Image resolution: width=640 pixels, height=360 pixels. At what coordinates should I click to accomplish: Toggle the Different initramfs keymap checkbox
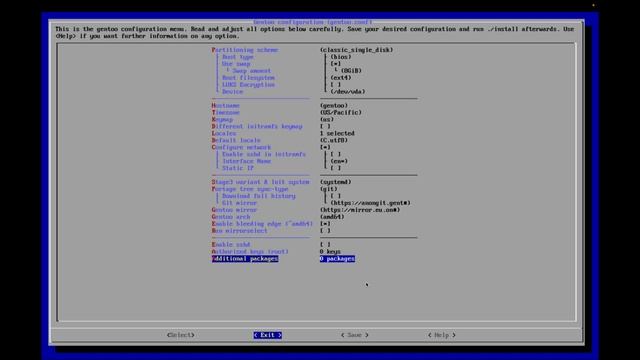pyautogui.click(x=325, y=126)
